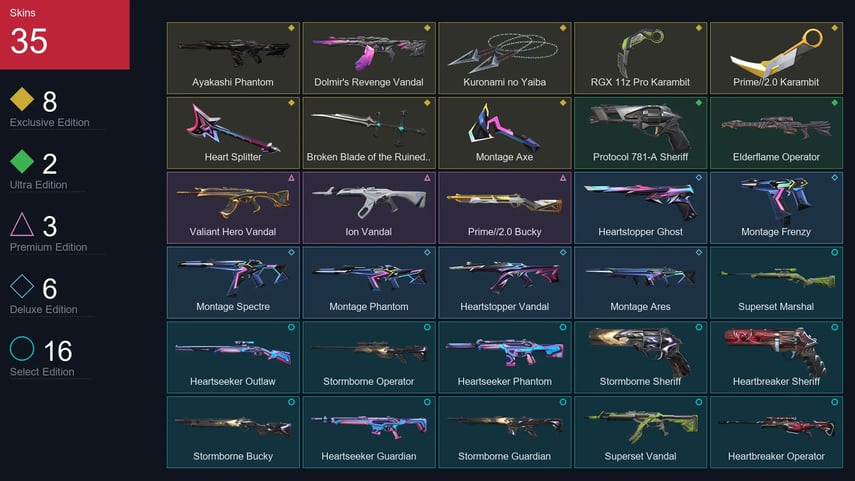
Task: Click the pink Premium Edition triangle icon
Action: coord(22,224)
